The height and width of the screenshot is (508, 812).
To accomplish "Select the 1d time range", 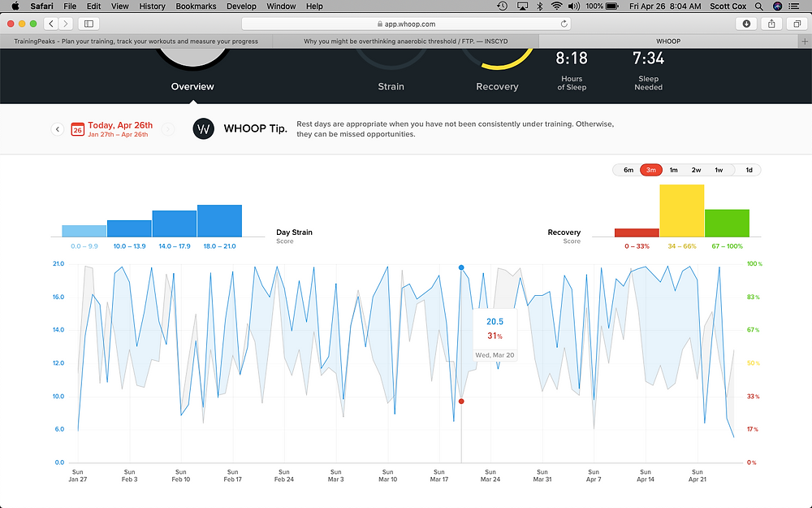I will [749, 170].
